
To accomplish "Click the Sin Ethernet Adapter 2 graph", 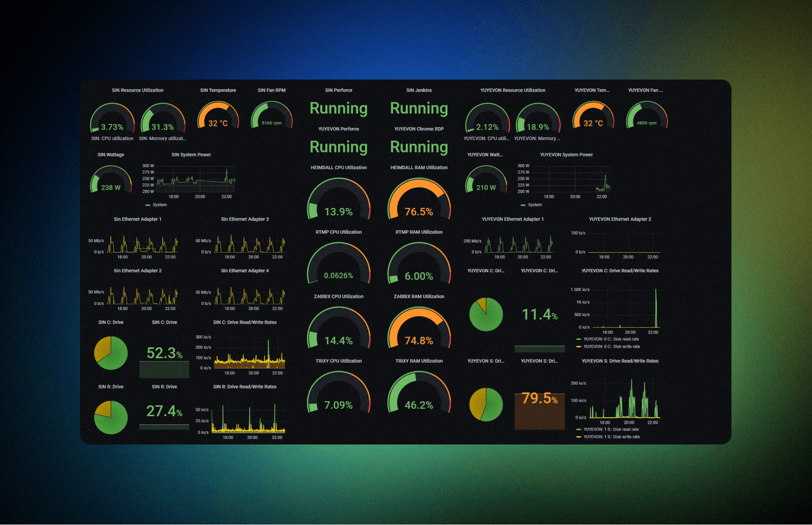I will point(142,295).
